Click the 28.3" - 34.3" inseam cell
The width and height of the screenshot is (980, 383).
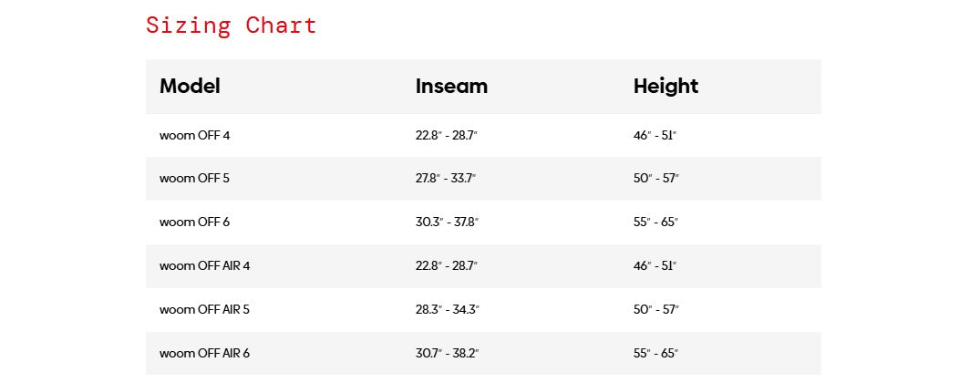447,310
